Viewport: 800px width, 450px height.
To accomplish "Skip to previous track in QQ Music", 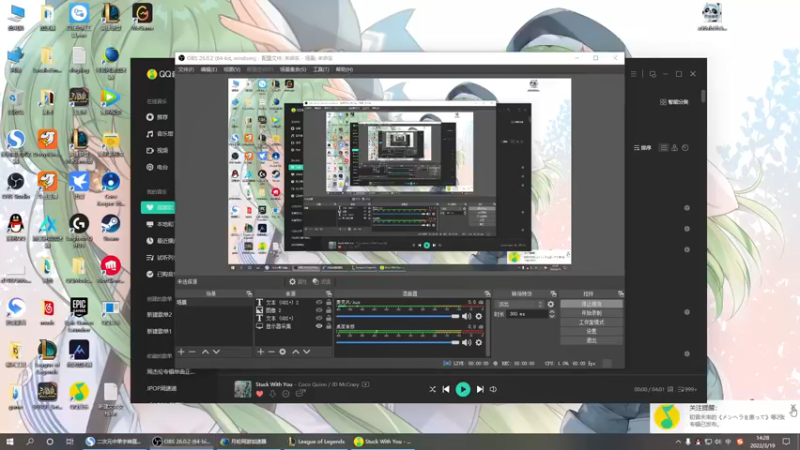I will (446, 389).
